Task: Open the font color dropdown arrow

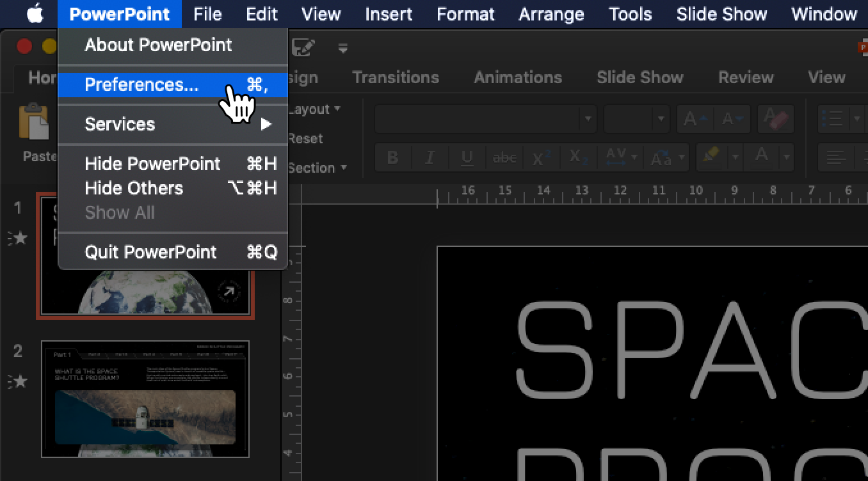Action: click(x=787, y=157)
